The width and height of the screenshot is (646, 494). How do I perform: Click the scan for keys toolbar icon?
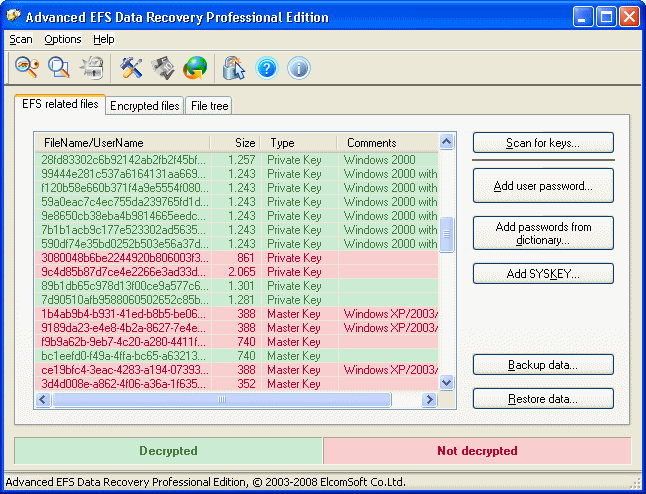coord(26,67)
